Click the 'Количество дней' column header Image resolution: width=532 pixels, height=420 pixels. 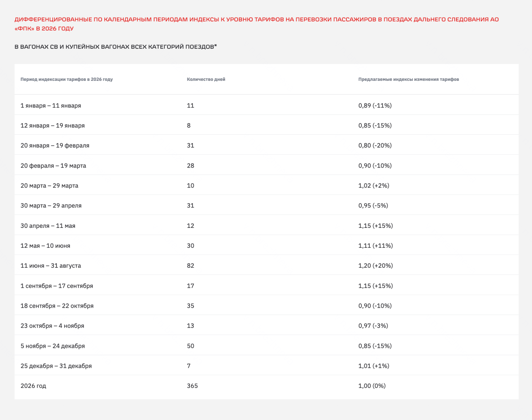click(x=206, y=79)
